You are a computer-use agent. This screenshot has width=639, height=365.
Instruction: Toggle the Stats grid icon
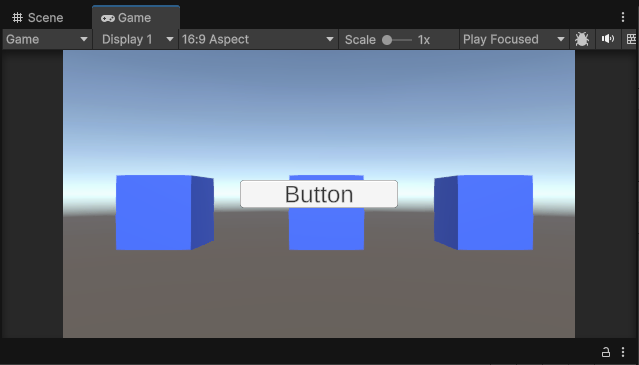click(630, 40)
